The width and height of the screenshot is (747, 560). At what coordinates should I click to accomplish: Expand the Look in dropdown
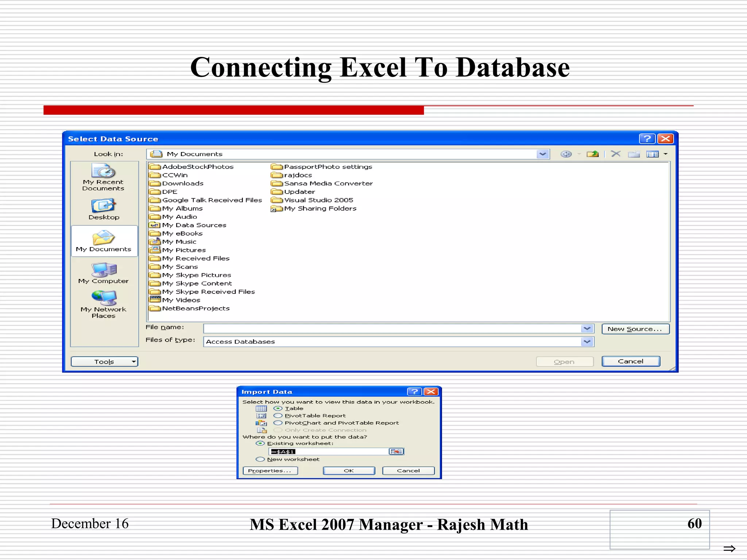[x=543, y=154]
